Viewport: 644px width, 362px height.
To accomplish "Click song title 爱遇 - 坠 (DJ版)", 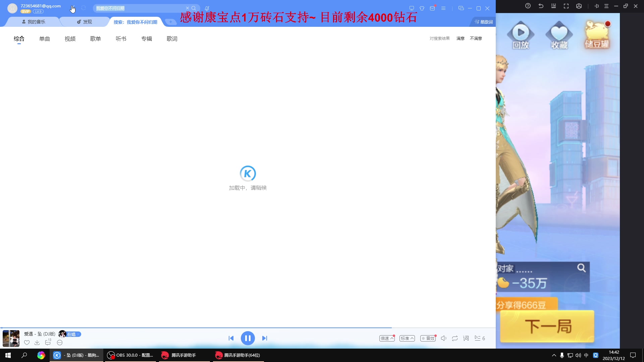I will click(40, 334).
